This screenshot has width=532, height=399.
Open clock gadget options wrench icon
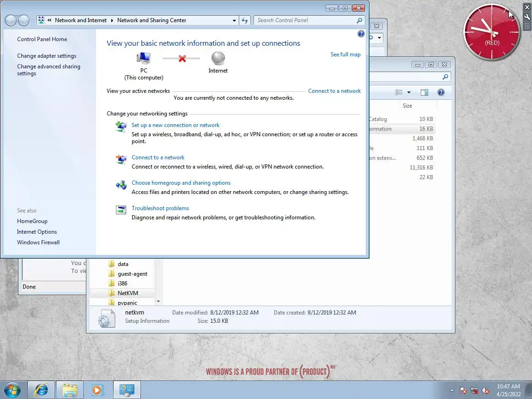[527, 16]
